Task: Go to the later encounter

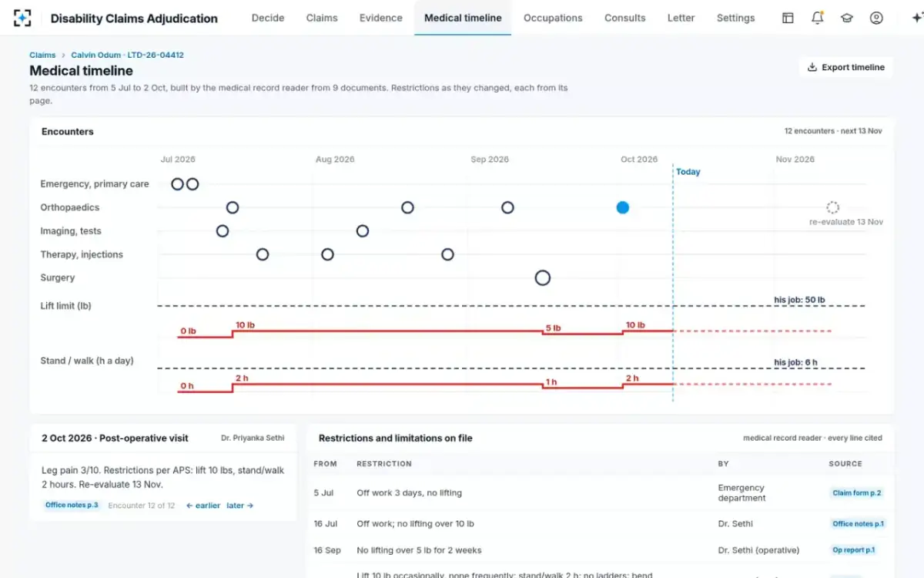Action: [x=240, y=506]
